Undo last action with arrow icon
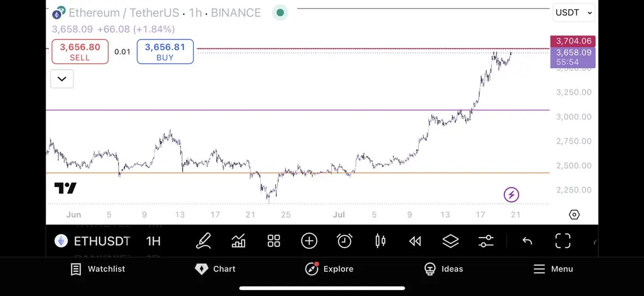The image size is (644, 296). [527, 241]
